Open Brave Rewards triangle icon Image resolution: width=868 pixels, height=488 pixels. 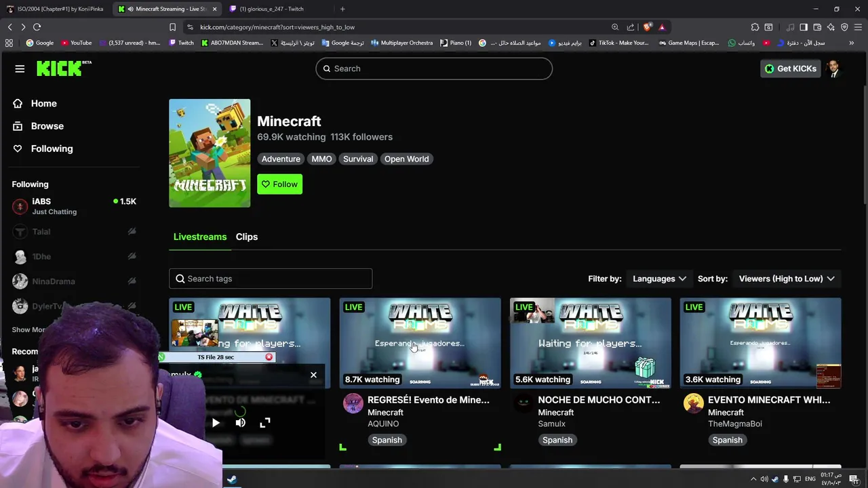[x=662, y=27]
